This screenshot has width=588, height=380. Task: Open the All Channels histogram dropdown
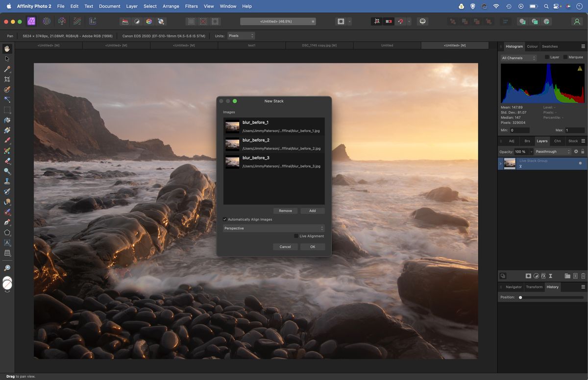pos(518,58)
